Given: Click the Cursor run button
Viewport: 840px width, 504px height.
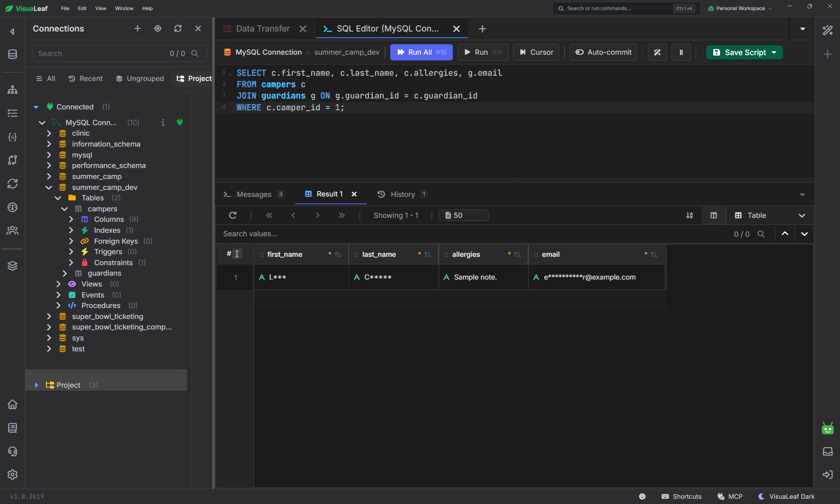Looking at the screenshot, I should click(536, 52).
